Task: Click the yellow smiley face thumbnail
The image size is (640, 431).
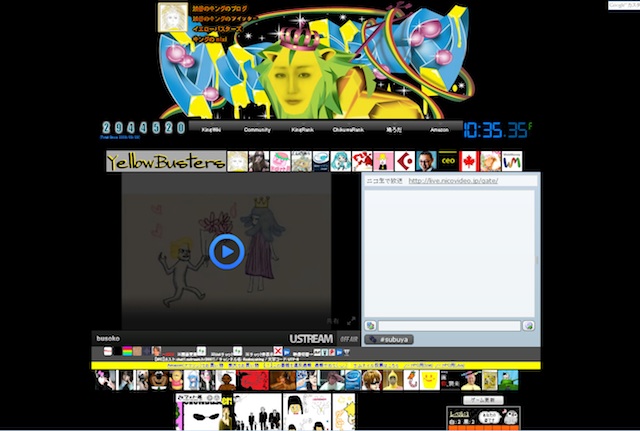Action: [430, 381]
